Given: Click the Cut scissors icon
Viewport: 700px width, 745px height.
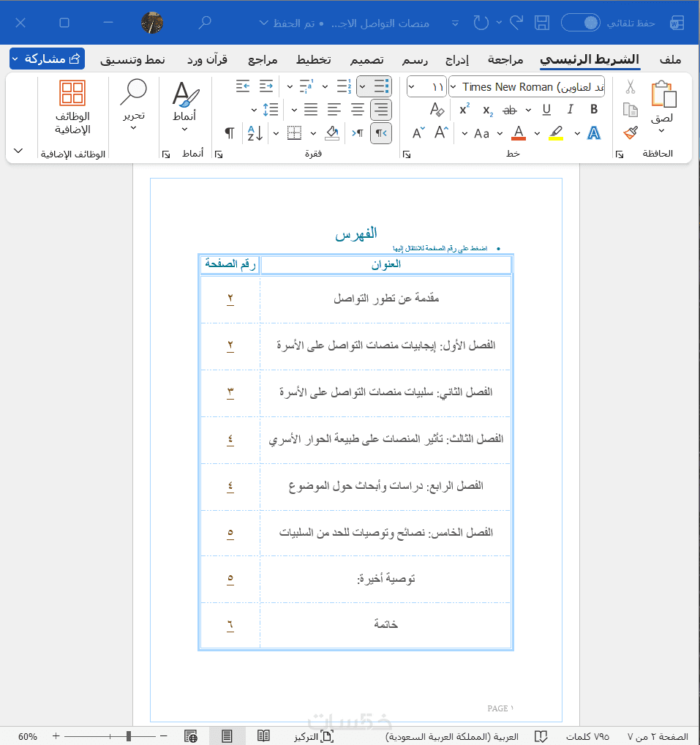Looking at the screenshot, I should click(x=631, y=86).
